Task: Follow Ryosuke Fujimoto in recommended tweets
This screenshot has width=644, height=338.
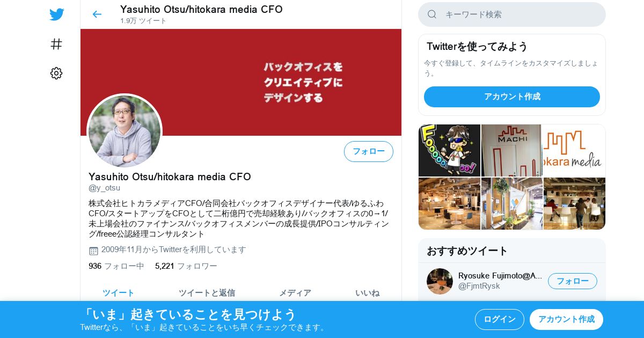Action: [572, 281]
